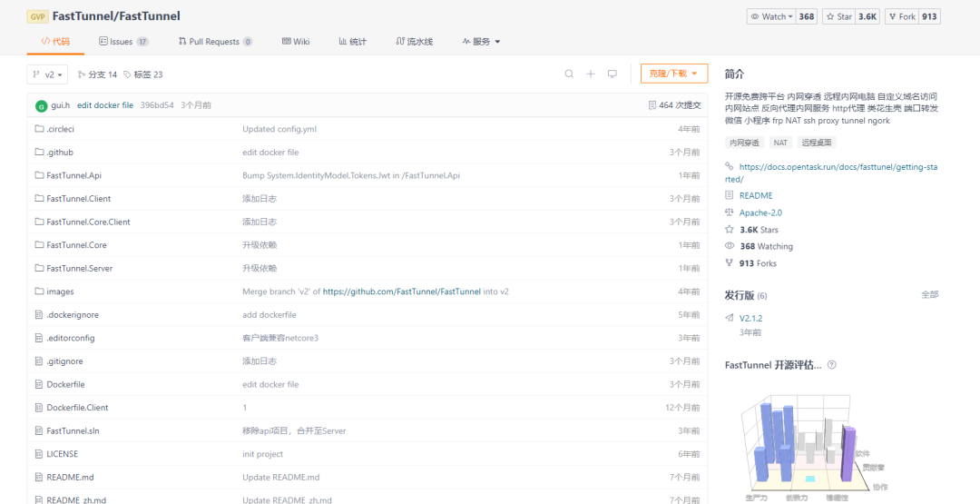Open the 克隆/下载 dropdown button
980x504 pixels.
[673, 74]
